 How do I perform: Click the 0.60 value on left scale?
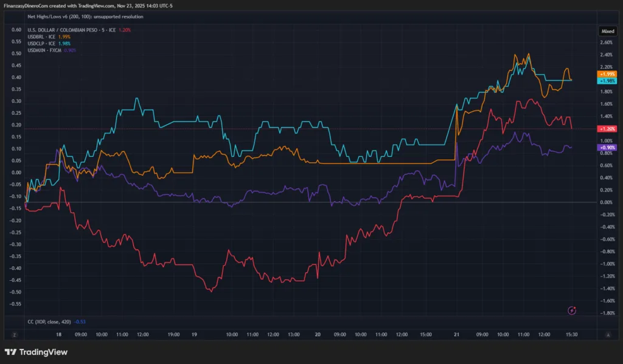(16, 30)
